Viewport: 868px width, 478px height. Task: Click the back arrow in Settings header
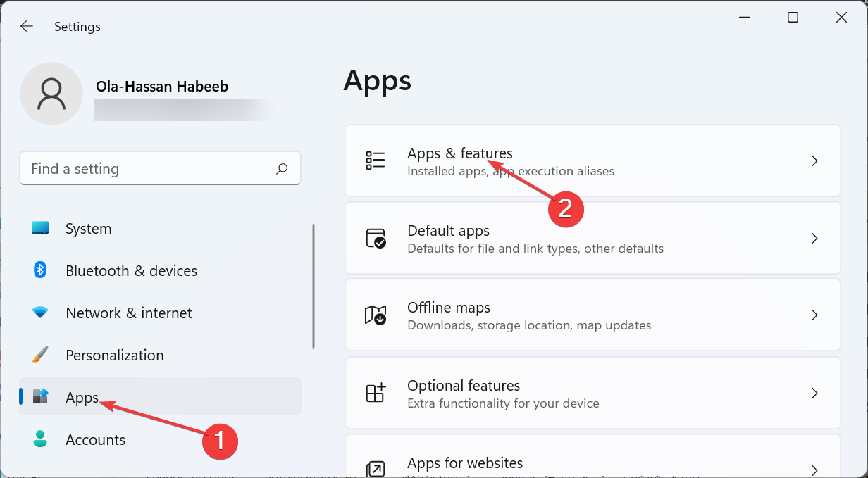click(x=27, y=27)
